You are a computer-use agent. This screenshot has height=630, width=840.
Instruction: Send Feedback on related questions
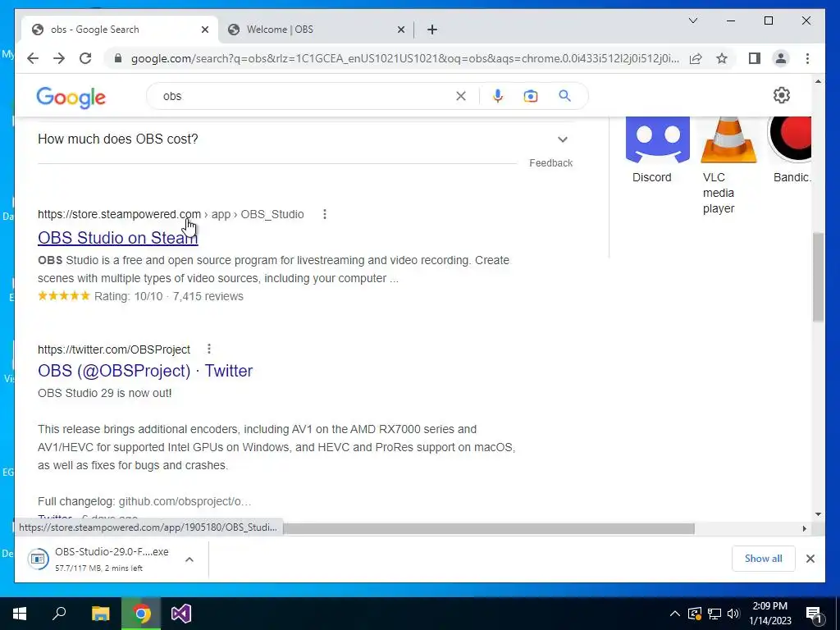[550, 163]
